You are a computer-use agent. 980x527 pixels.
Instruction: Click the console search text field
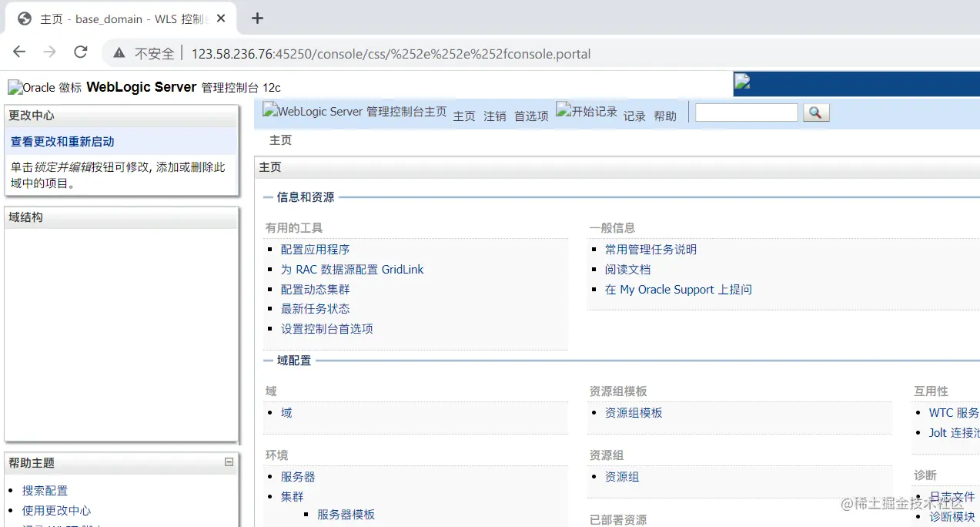tap(746, 112)
